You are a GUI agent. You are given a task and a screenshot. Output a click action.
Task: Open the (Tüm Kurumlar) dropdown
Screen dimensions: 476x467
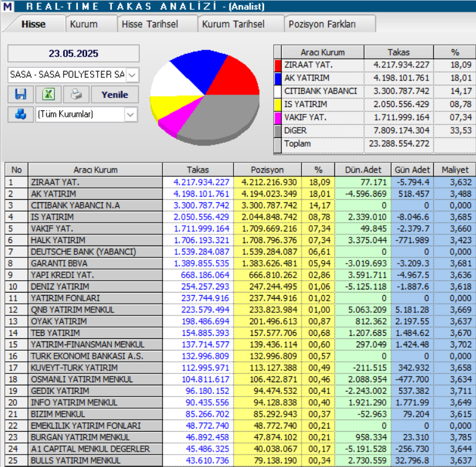(130, 114)
